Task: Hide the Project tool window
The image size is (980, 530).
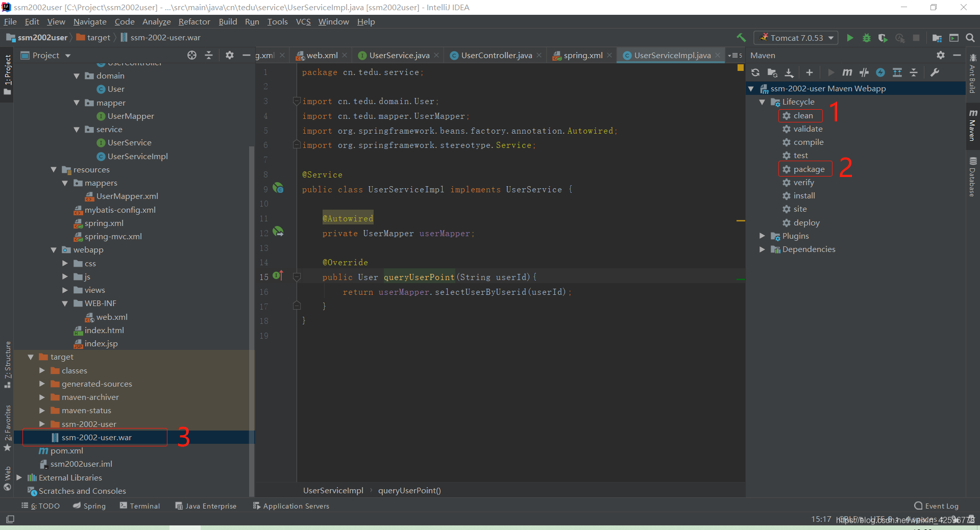Action: (x=246, y=55)
